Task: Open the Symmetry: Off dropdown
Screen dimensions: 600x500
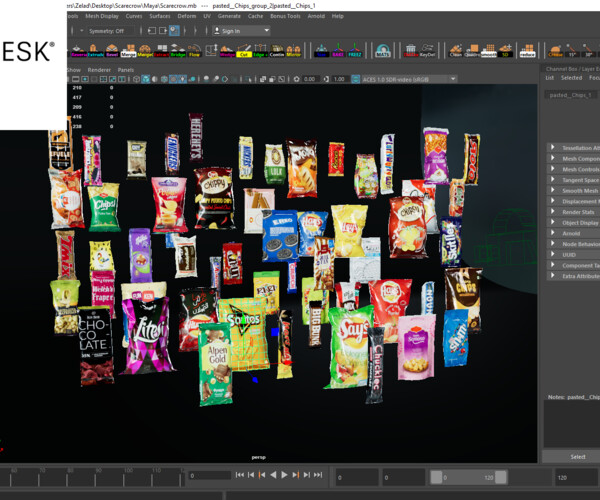Action: 111,31
